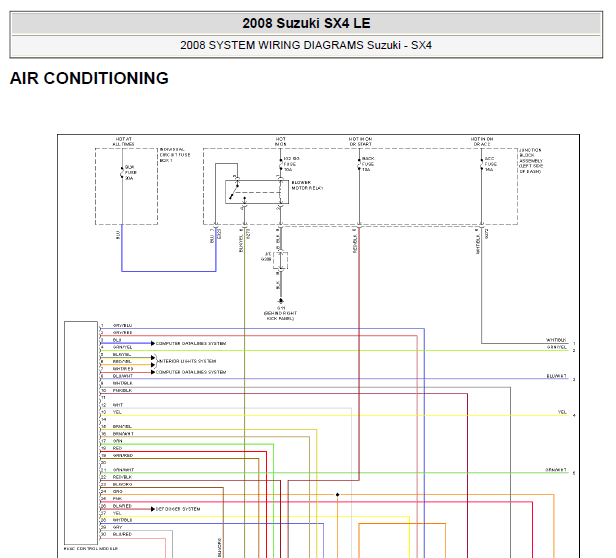The height and width of the screenshot is (558, 616).
Task: Click the 'HVAC CONTROL MODULE' label
Action: 91,548
